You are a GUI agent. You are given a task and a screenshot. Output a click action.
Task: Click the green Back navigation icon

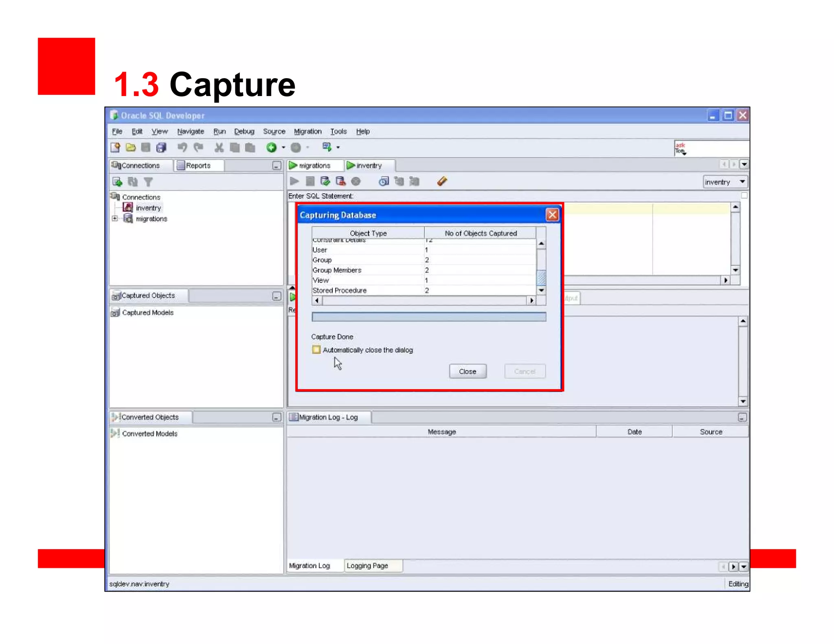(271, 147)
